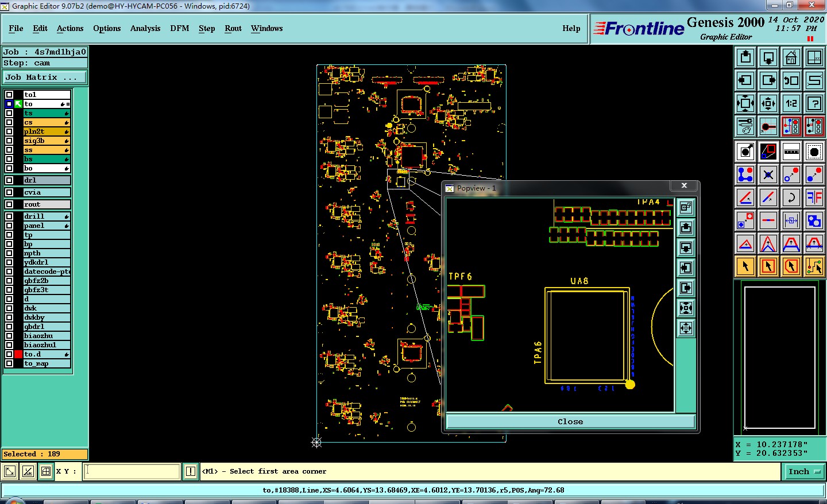
Task: Toggle checkbox for layer drl
Action: [x=9, y=180]
